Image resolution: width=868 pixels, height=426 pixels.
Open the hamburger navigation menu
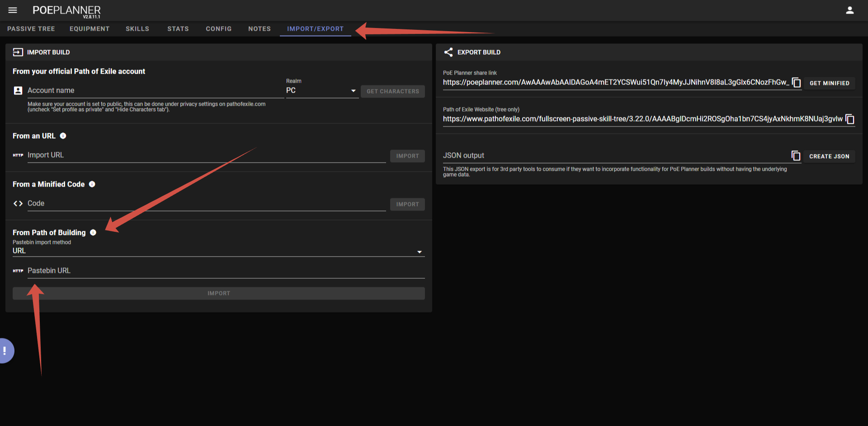(x=13, y=10)
